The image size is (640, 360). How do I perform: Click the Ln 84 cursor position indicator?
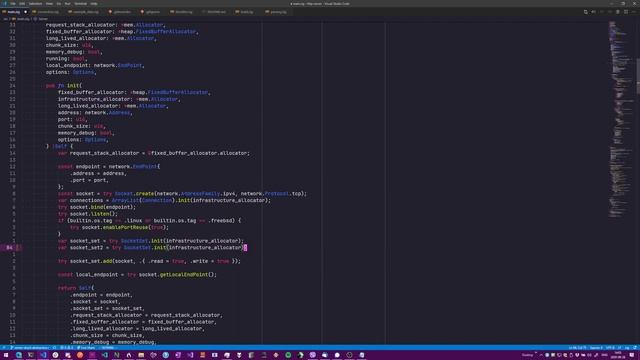click(x=577, y=348)
